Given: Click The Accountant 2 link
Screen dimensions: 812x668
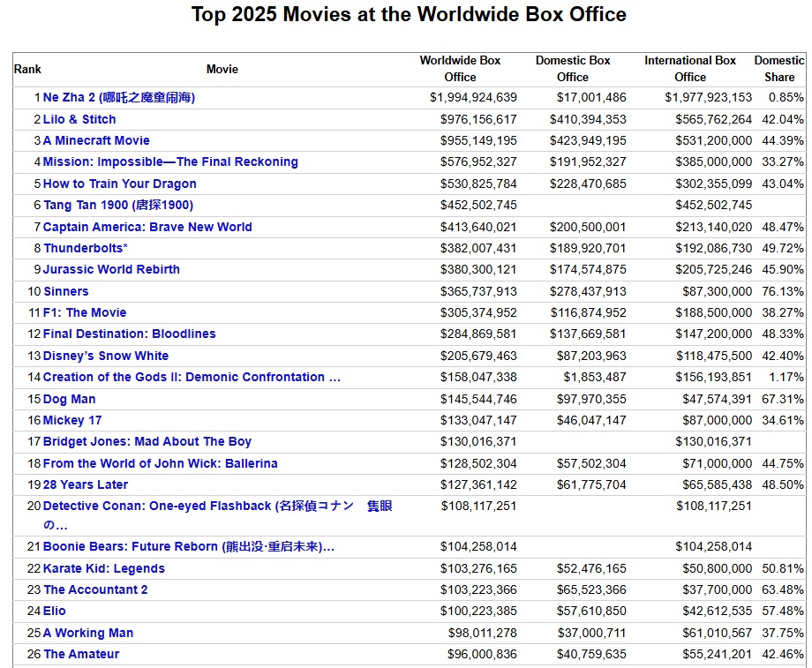Looking at the screenshot, I should click(x=95, y=589).
